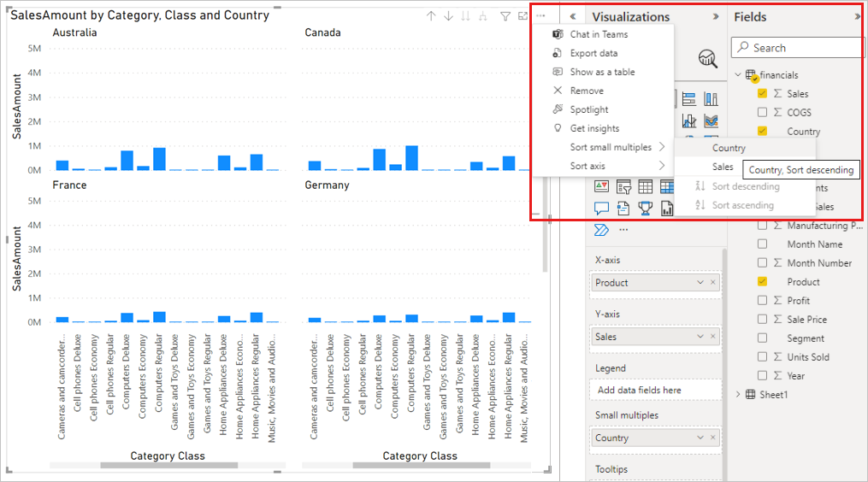Collapse the financials table tree
This screenshot has width=868, height=482.
tap(738, 74)
